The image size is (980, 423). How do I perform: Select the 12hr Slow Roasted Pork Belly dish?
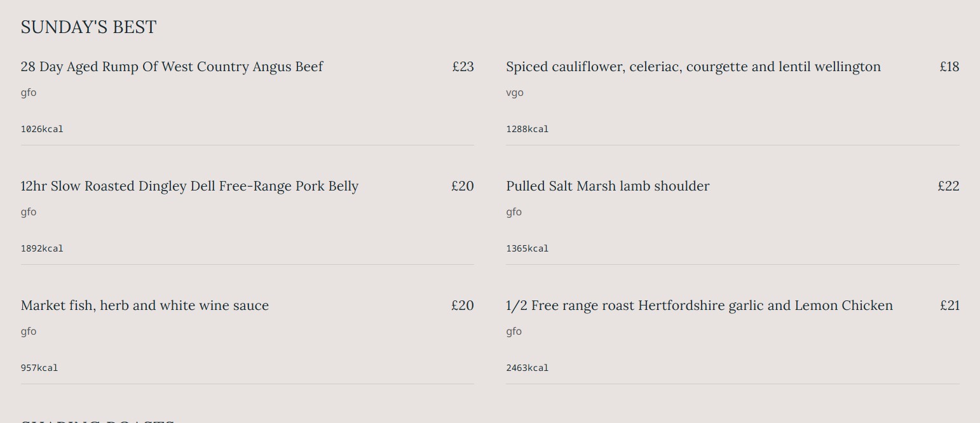tap(189, 186)
